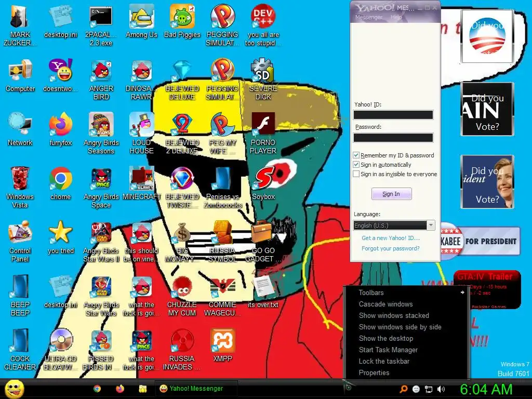This screenshot has width=532, height=399.
Task: Expand the Toolbars submenu arrow
Action: pos(462,292)
